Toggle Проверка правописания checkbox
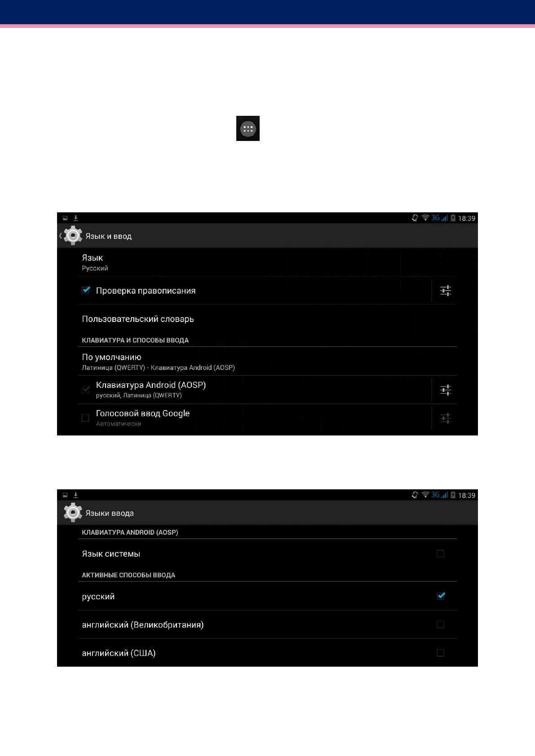Image resolution: width=535 pixels, height=756 pixels. click(86, 290)
